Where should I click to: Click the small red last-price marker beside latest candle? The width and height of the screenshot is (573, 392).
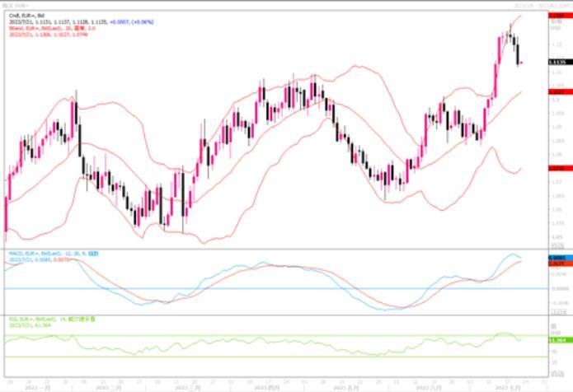click(x=521, y=63)
